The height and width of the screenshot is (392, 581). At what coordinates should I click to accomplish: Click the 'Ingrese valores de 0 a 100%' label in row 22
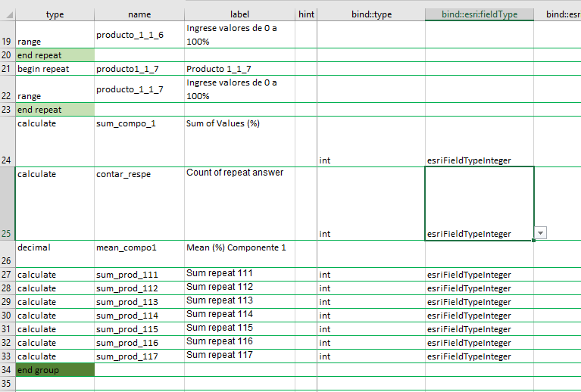(239, 89)
